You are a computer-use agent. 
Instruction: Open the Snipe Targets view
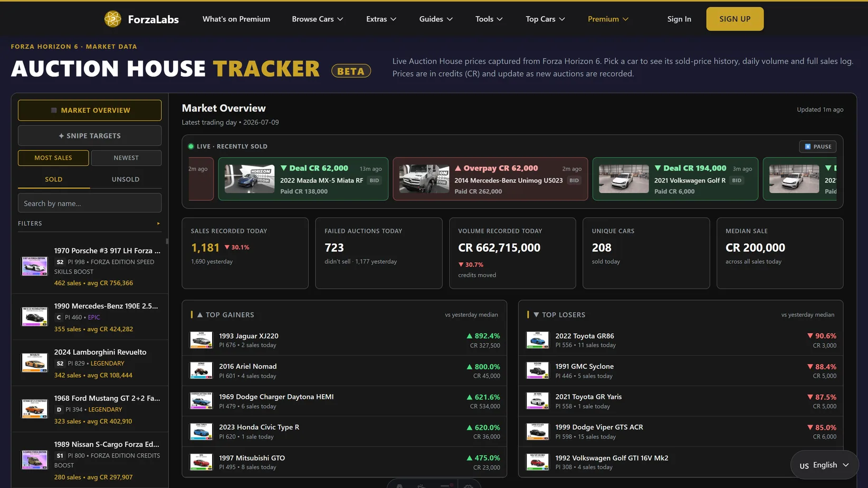(x=90, y=136)
